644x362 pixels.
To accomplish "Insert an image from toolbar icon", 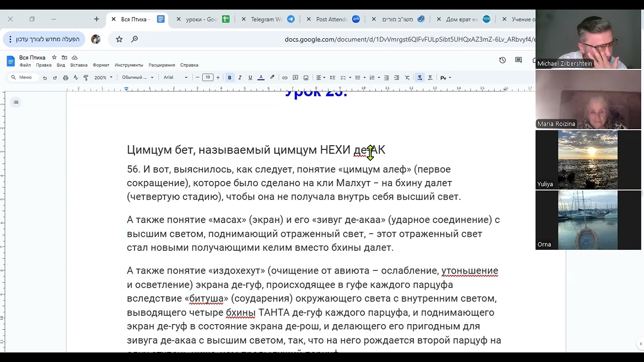I will 306,77.
